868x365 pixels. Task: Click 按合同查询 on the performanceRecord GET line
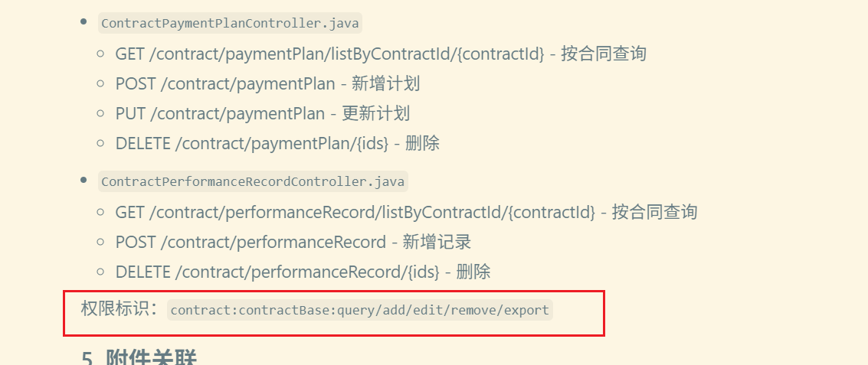pyautogui.click(x=654, y=212)
